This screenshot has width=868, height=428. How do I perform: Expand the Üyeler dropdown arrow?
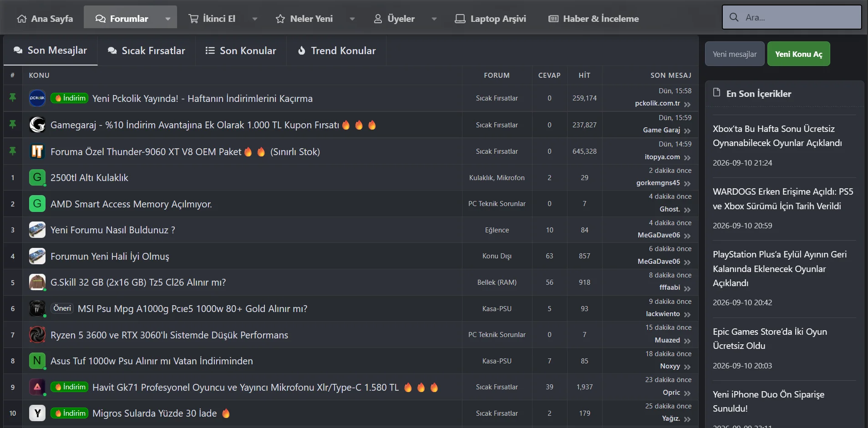(x=434, y=19)
